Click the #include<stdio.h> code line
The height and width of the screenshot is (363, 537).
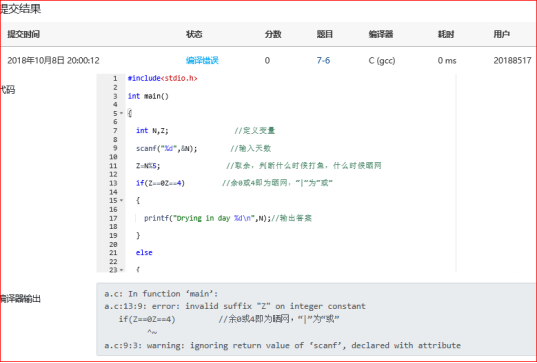[x=163, y=78]
